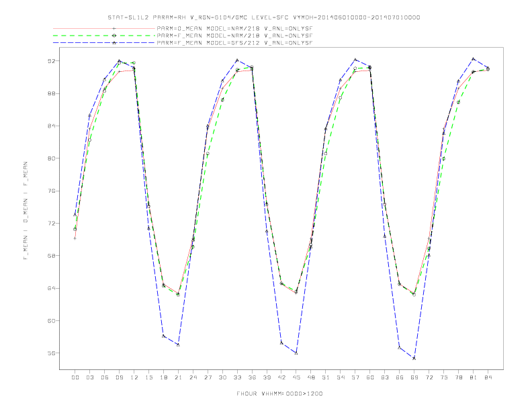Click x-axis tick label 60
The height and width of the screenshot is (411, 532).
point(370,377)
